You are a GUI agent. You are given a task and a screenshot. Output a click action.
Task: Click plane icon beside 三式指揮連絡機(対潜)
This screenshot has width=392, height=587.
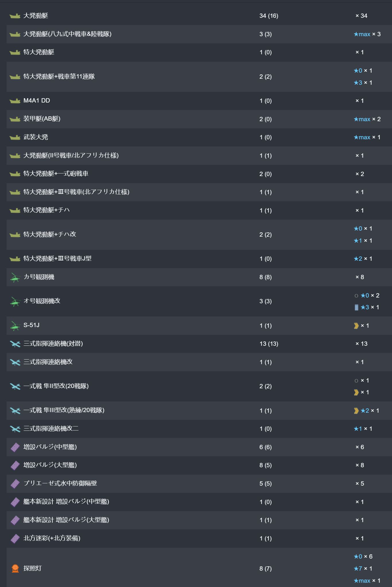(15, 344)
